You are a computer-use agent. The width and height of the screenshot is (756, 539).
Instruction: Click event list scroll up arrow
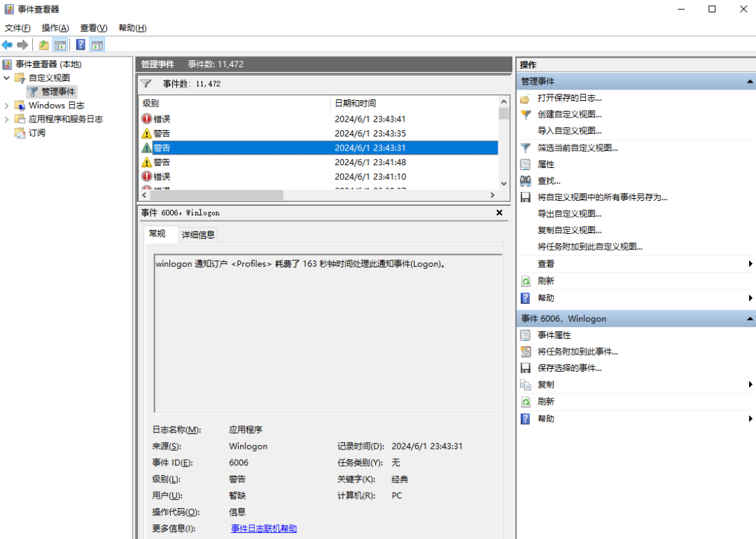(x=504, y=101)
